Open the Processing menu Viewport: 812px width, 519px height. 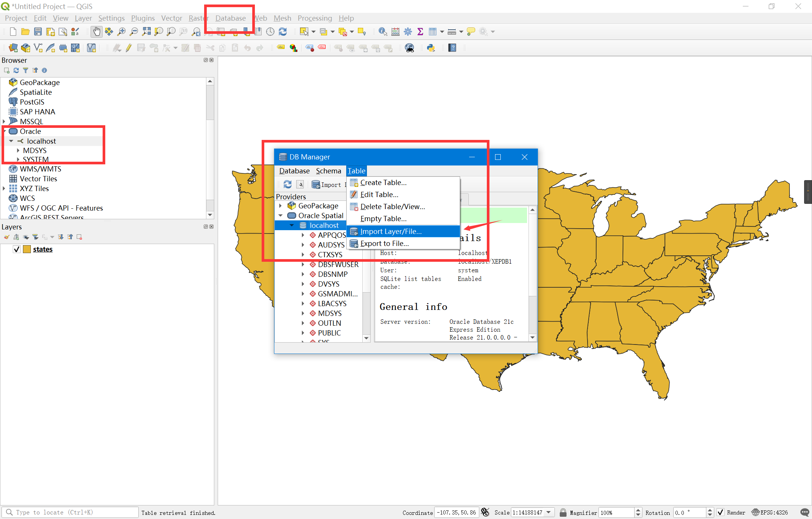pos(315,18)
